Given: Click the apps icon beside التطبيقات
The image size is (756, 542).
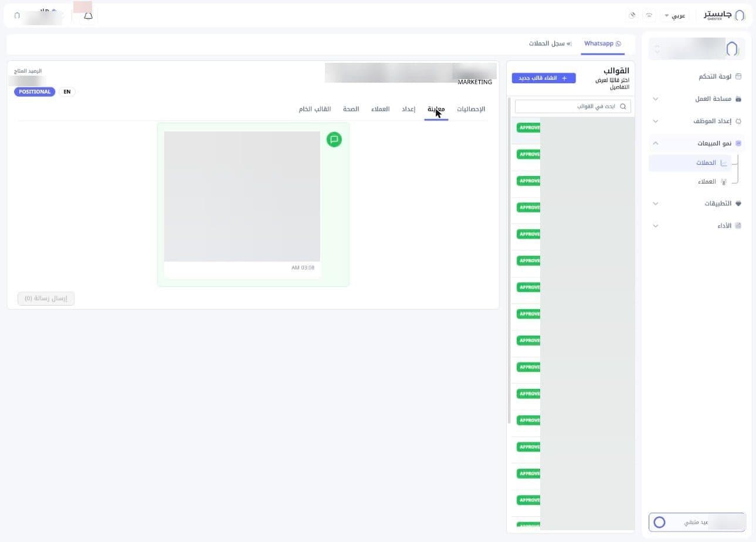Looking at the screenshot, I should (738, 203).
